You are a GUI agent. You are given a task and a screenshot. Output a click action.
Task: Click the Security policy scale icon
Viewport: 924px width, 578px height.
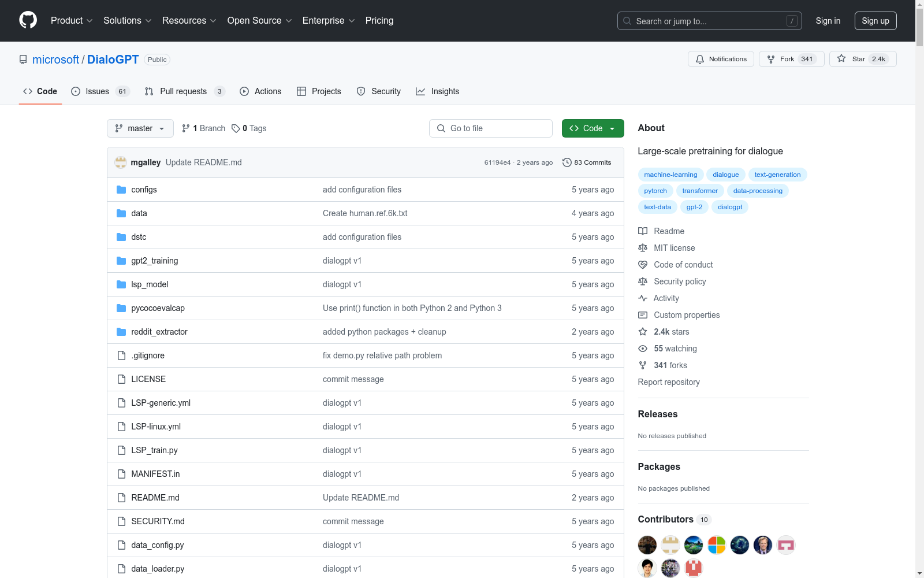click(643, 281)
